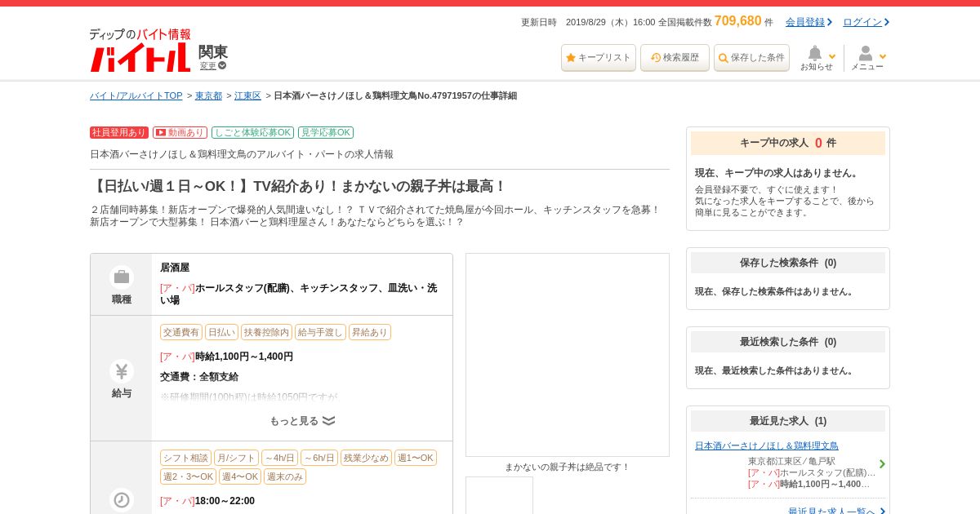Click the 動画あり video tag
The width and height of the screenshot is (980, 514).
pos(179,132)
